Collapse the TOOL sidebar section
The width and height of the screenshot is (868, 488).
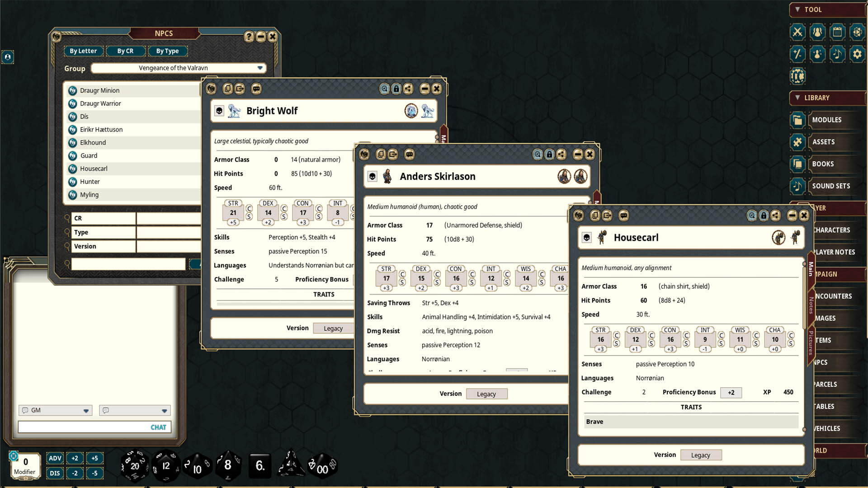pyautogui.click(x=797, y=9)
